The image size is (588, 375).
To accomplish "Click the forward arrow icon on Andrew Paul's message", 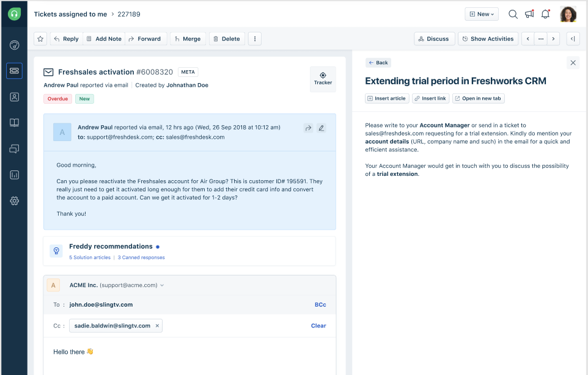I will coord(308,128).
